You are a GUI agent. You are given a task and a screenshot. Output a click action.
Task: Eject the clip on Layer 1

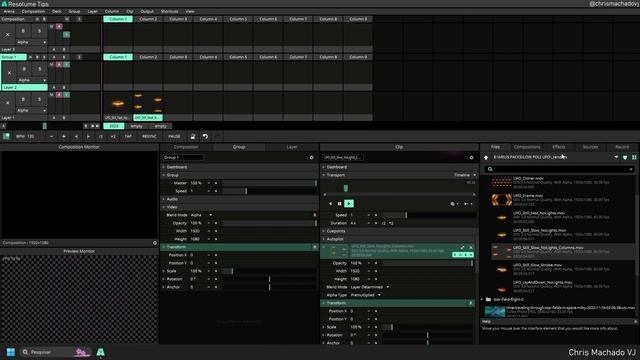click(7, 103)
